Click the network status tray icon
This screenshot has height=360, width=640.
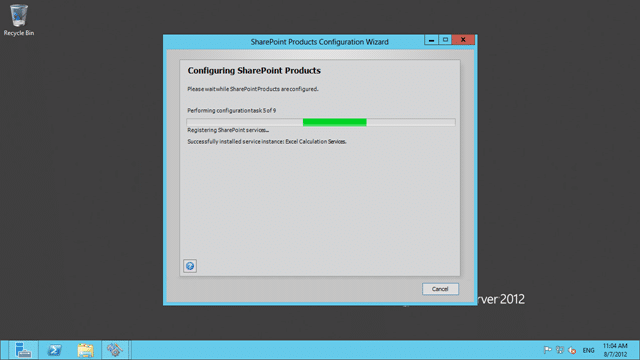560,350
